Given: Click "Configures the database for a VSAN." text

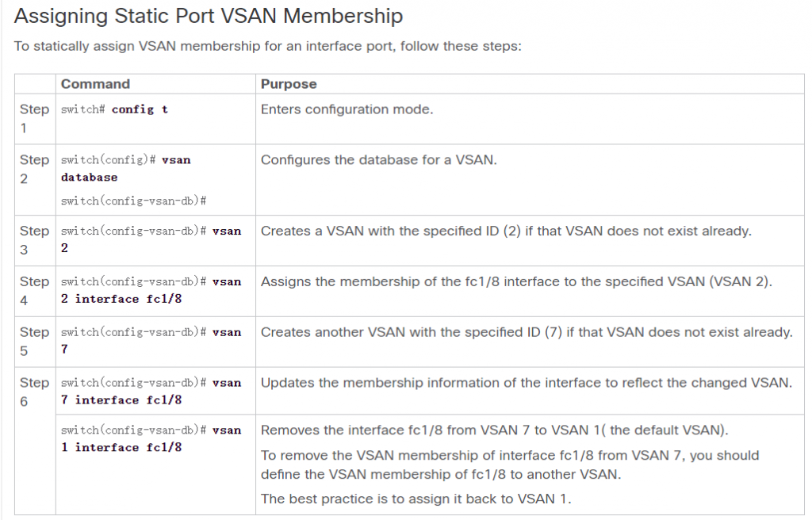Looking at the screenshot, I should click(378, 160).
